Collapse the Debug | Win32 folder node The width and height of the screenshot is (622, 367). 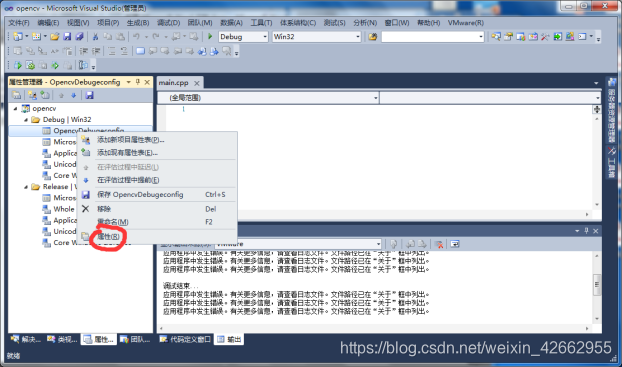point(26,119)
